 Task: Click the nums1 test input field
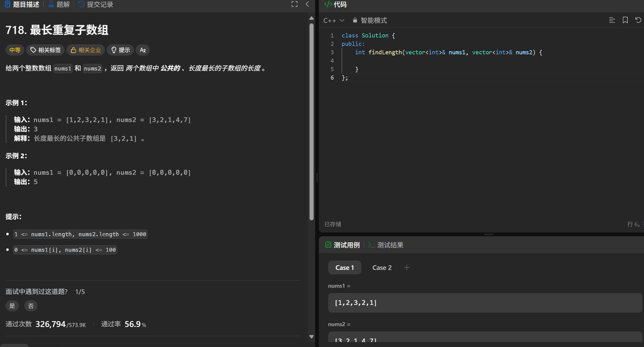[x=485, y=303]
